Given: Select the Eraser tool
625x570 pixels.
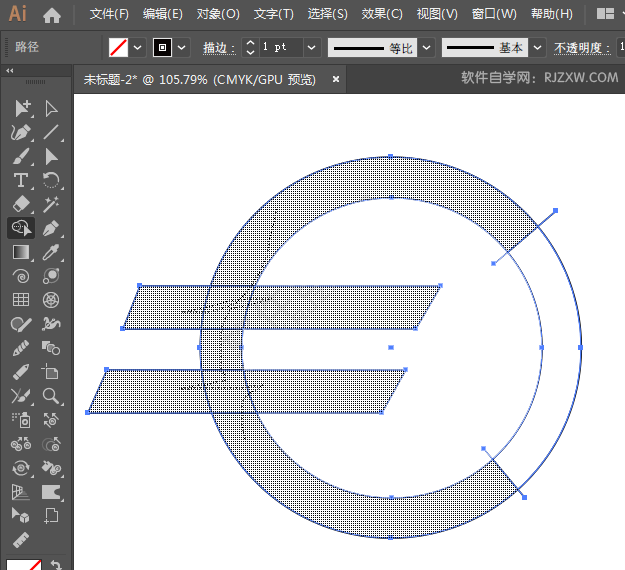Looking at the screenshot, I should coord(20,204).
